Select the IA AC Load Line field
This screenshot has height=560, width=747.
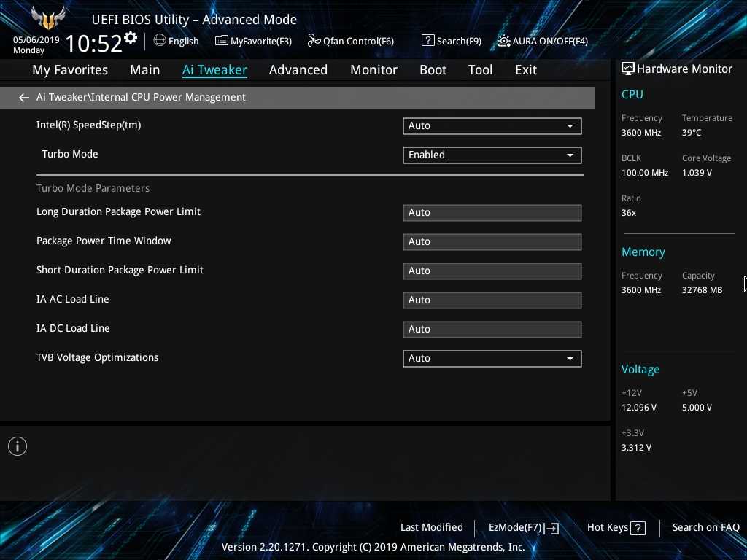[492, 300]
